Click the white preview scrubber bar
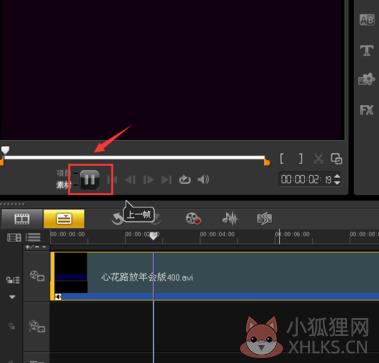Viewport: 379px width, 363px height. [x=135, y=158]
